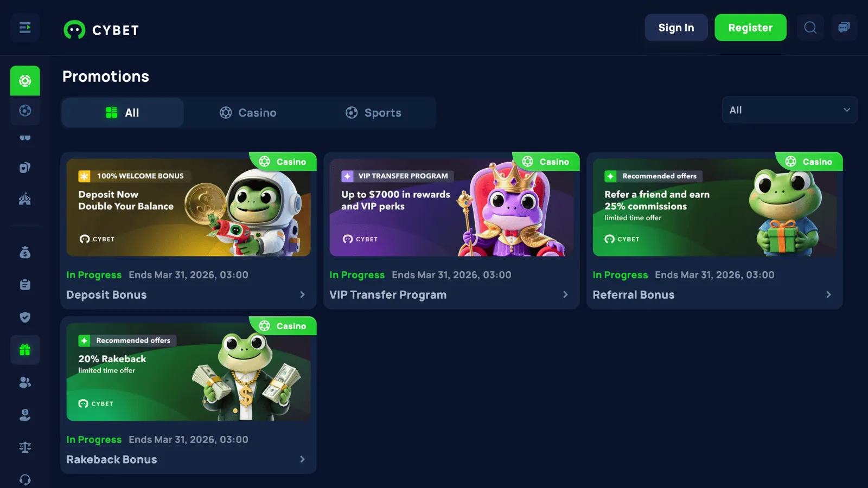
Task: Open the search icon in header
Action: 810,28
